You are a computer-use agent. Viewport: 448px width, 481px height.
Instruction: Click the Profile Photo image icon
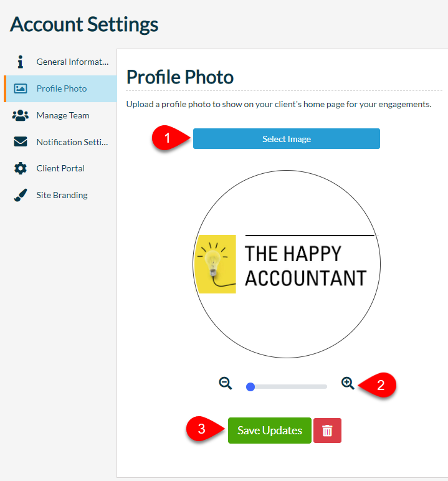click(21, 88)
